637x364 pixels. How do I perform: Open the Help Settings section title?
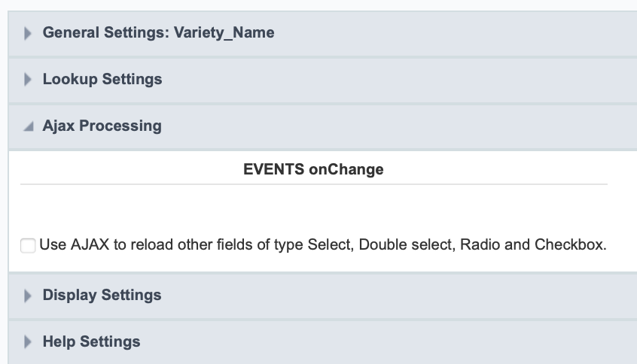91,341
